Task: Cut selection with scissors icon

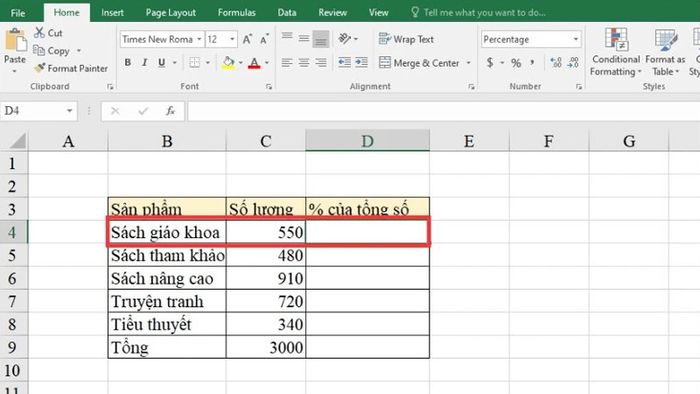Action: click(x=48, y=33)
